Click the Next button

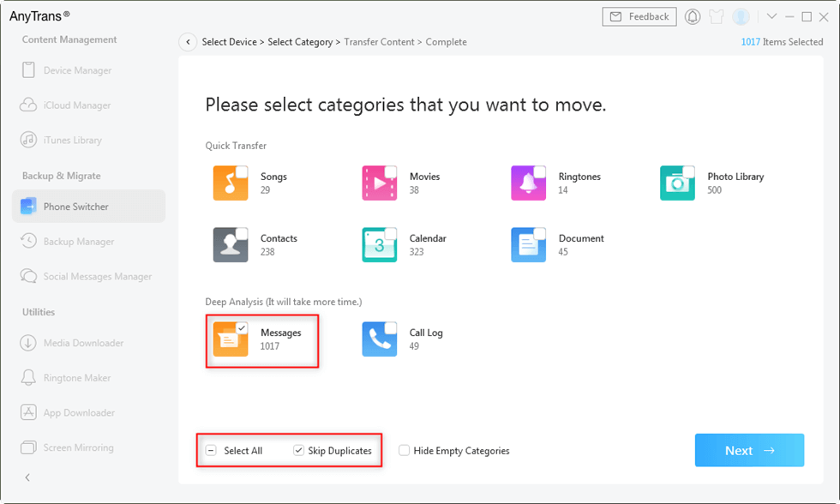[x=749, y=451]
